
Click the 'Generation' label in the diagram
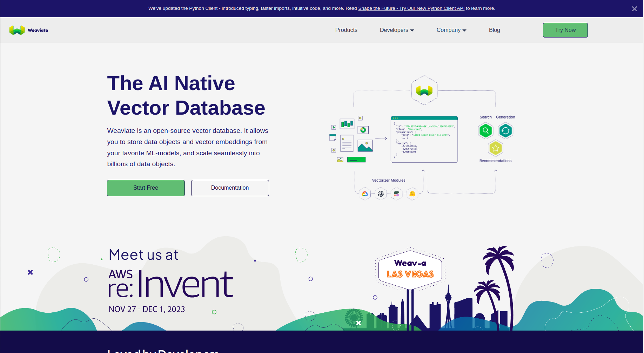pyautogui.click(x=505, y=117)
